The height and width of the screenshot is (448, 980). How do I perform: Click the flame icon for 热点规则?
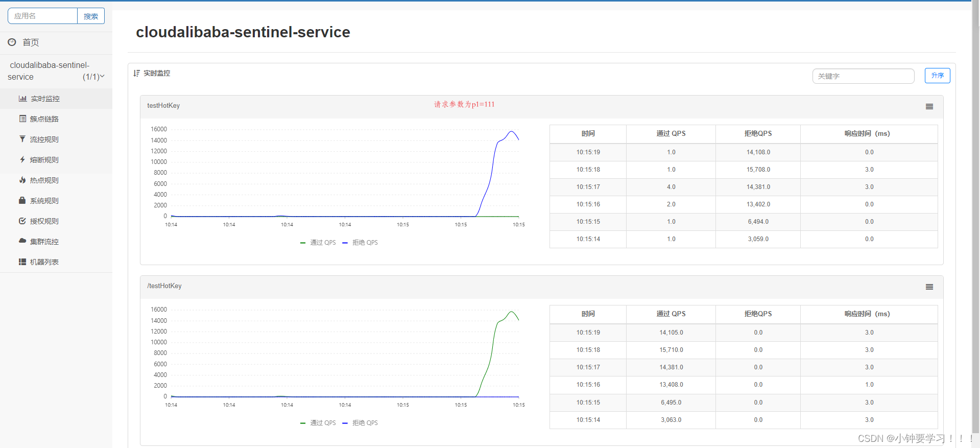pos(22,180)
